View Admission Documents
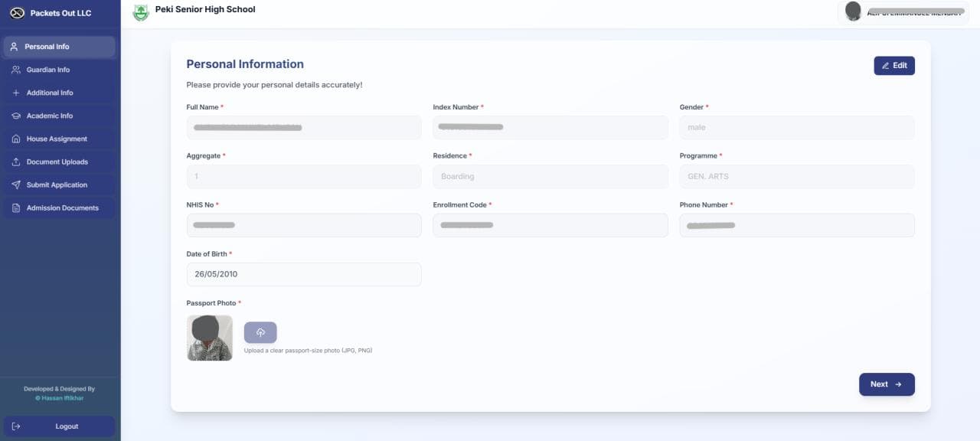Image resolution: width=980 pixels, height=441 pixels. [60, 207]
